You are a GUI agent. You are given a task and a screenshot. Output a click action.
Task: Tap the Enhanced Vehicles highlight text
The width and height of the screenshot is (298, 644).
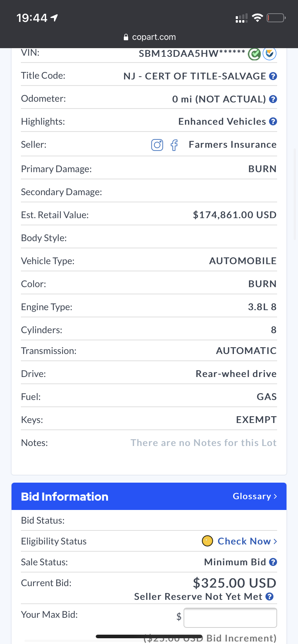[x=222, y=121]
